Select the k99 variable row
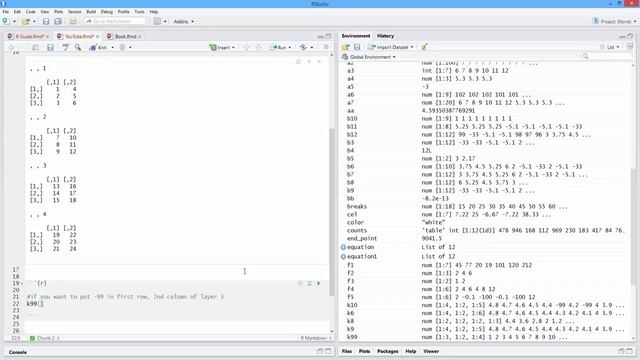 point(486,337)
